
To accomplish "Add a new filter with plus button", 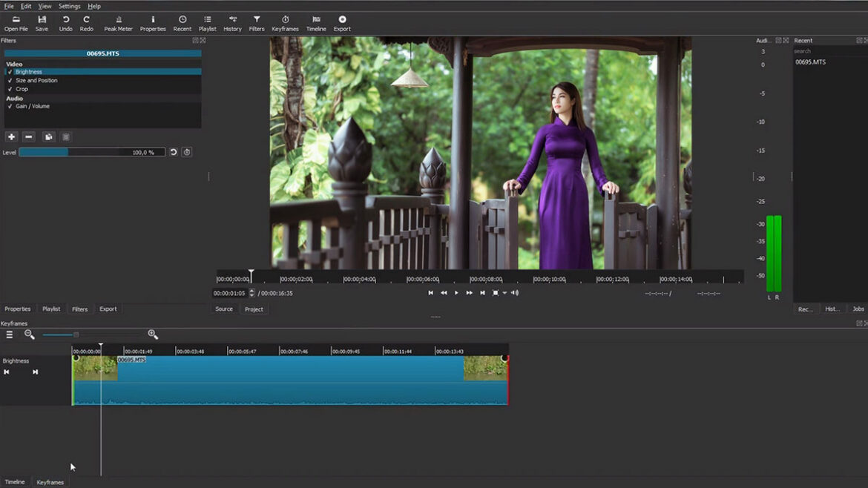I will (x=11, y=136).
